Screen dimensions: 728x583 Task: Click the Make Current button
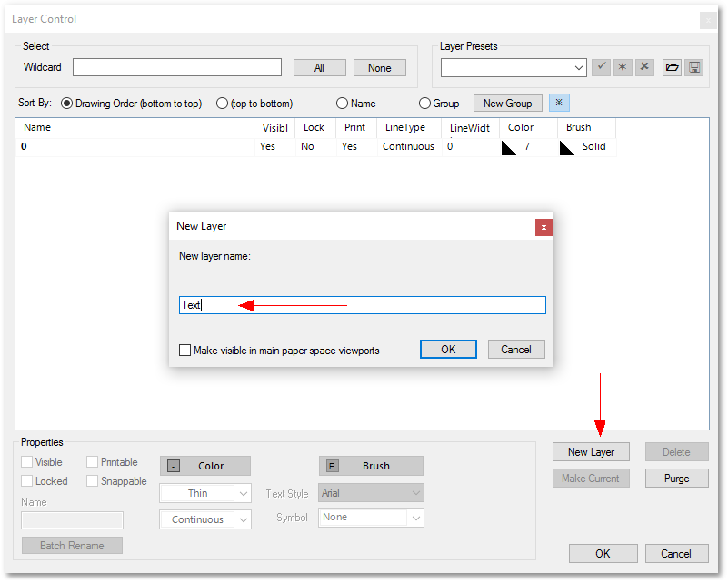pyautogui.click(x=591, y=479)
